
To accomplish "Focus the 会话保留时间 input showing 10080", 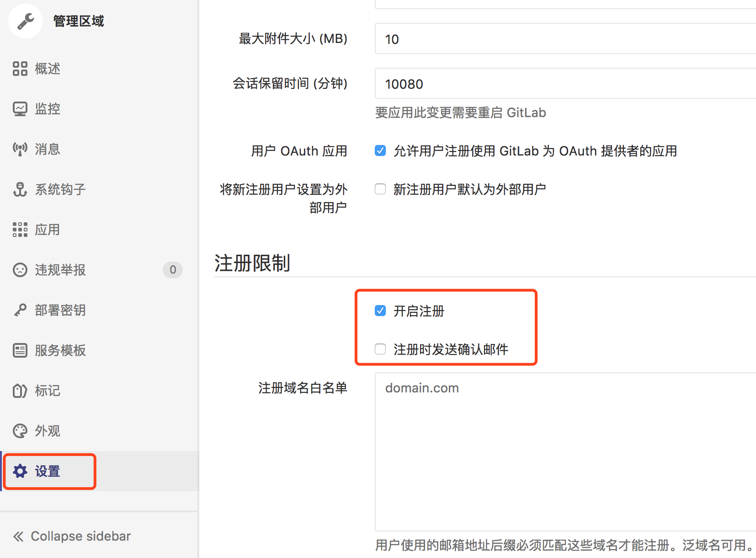I will (565, 83).
